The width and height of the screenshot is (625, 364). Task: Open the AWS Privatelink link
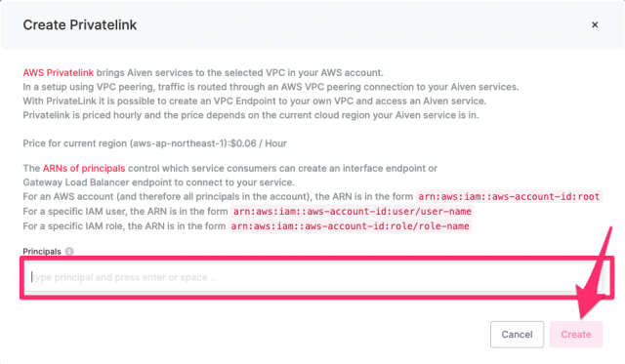click(59, 72)
